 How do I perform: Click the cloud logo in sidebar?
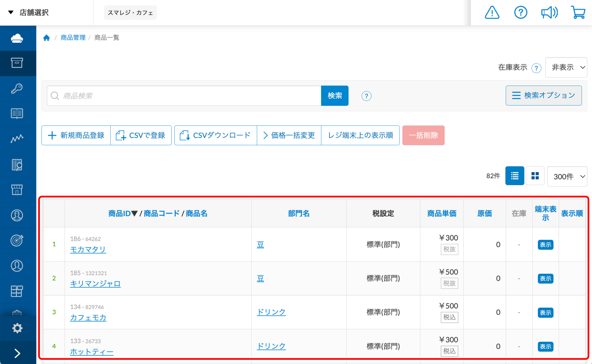pos(17,38)
